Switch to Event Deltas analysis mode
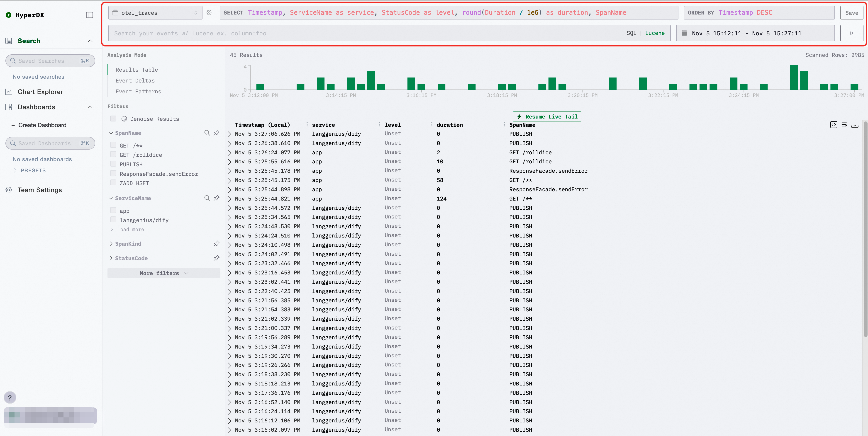Viewport: 868px width, 436px height. tap(135, 80)
